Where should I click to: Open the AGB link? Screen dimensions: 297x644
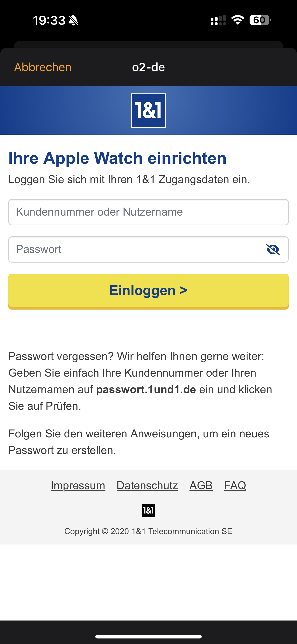(201, 485)
